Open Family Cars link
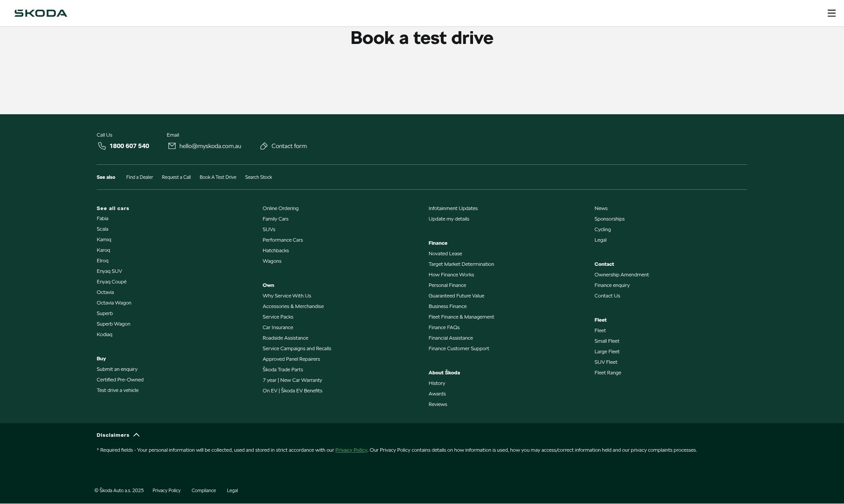 [x=276, y=219]
